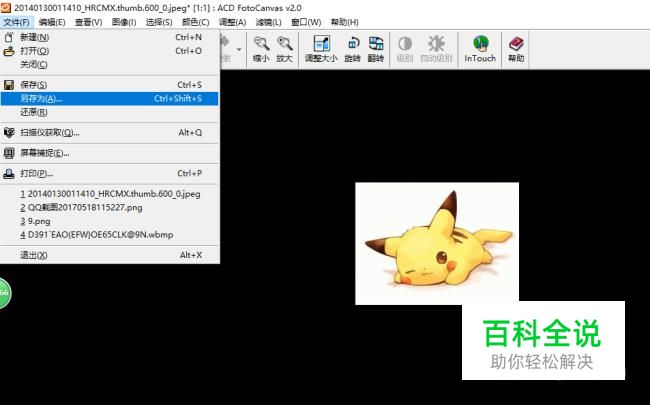Viewport: 650px width, 405px height.
Task: Open the 查看(V) menu
Action: 88,22
